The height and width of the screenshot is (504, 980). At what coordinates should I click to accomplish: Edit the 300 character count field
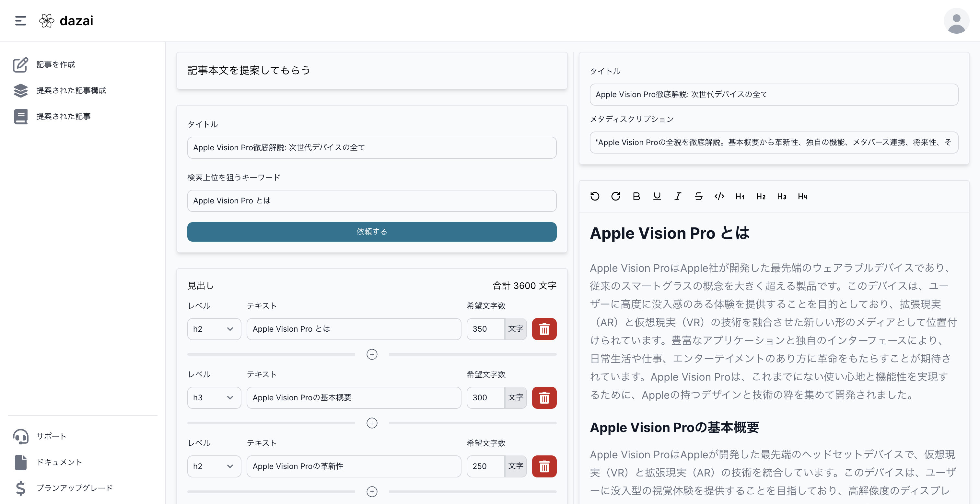[485, 398]
